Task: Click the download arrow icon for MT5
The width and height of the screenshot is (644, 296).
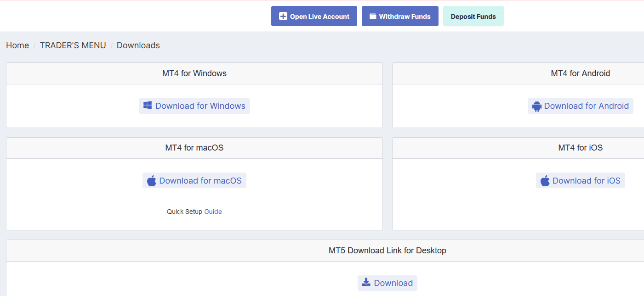Action: point(366,282)
